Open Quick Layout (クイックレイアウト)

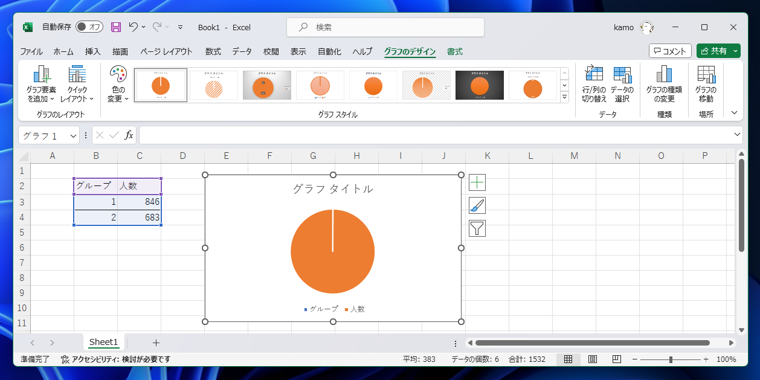coord(77,84)
